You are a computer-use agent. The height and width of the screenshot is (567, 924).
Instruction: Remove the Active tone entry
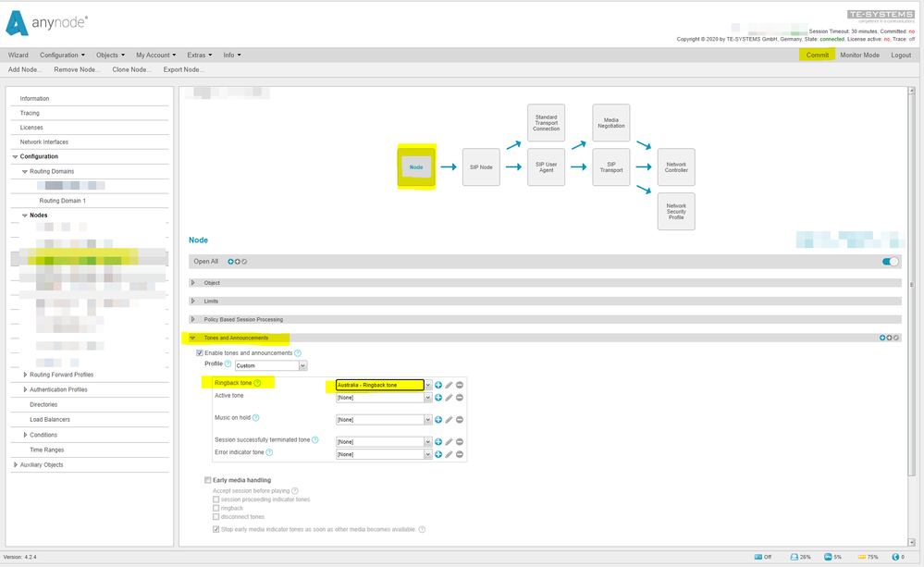point(460,398)
